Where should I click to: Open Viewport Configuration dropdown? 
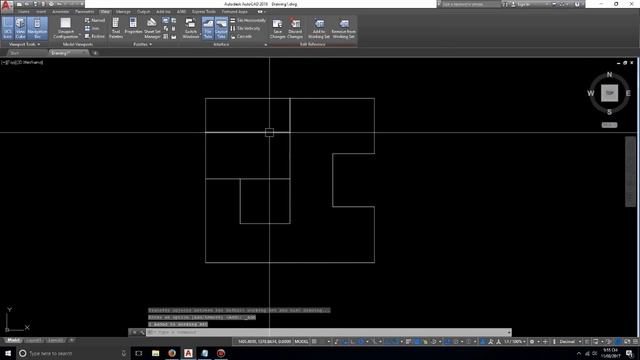[65, 28]
